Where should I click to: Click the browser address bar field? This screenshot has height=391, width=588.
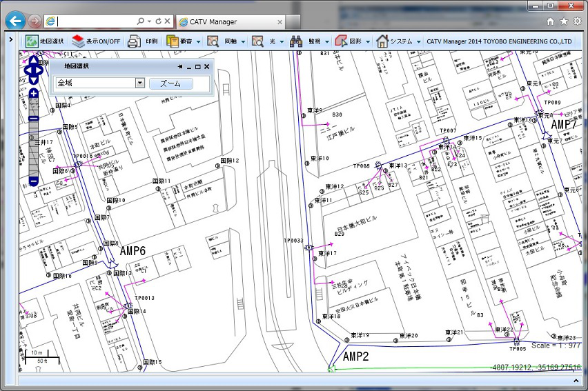[97, 21]
